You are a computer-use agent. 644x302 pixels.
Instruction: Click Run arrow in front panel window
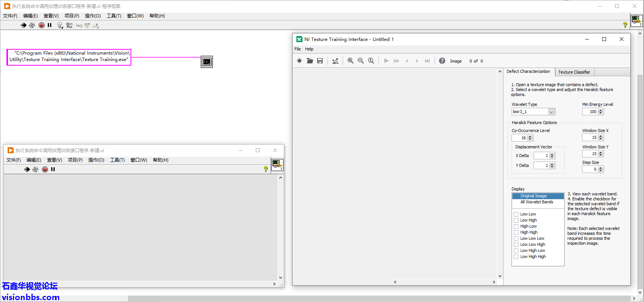pos(27,169)
